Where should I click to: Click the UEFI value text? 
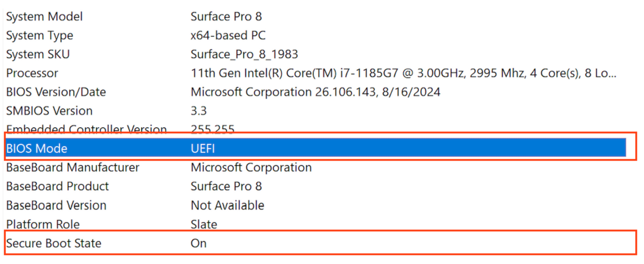(203, 148)
